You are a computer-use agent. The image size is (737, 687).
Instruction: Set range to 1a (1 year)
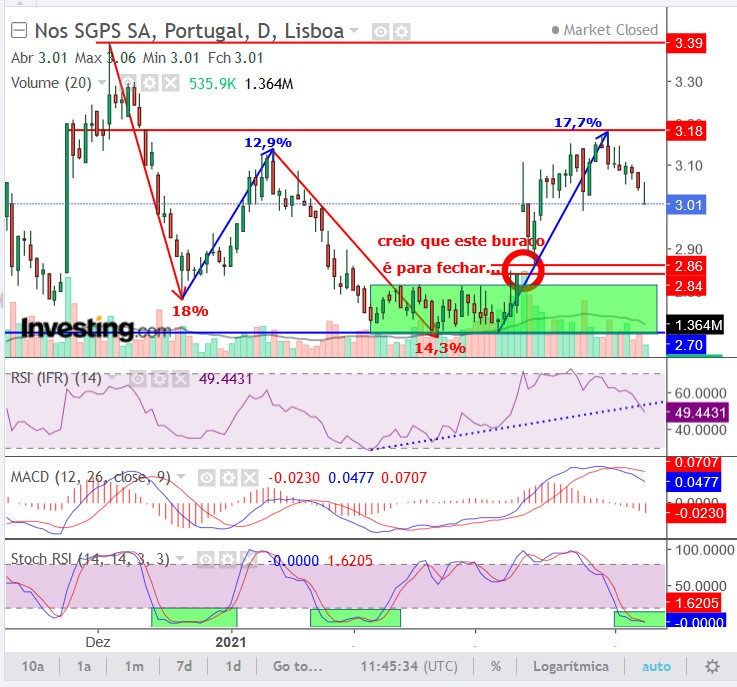tap(84, 666)
